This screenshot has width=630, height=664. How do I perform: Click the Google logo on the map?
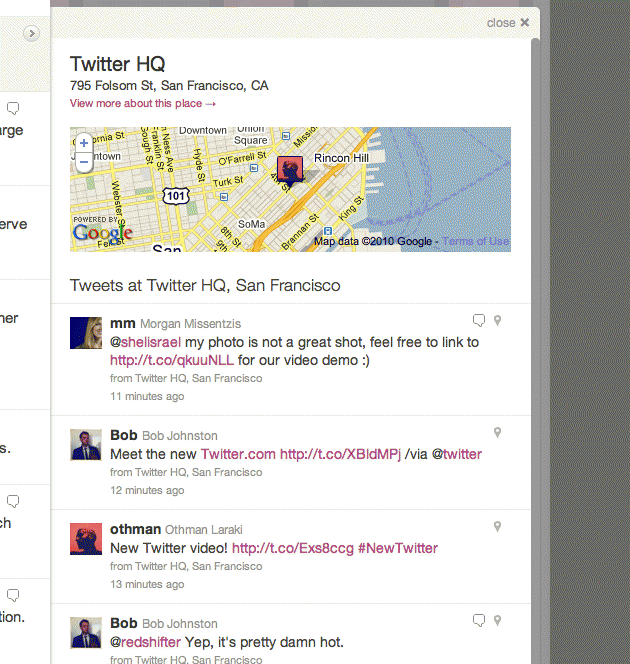pos(103,233)
